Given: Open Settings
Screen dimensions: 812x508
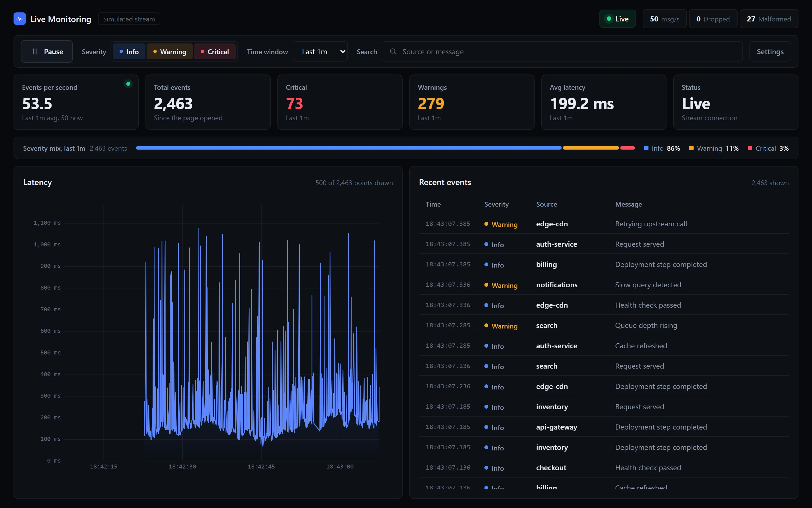Looking at the screenshot, I should tap(770, 51).
